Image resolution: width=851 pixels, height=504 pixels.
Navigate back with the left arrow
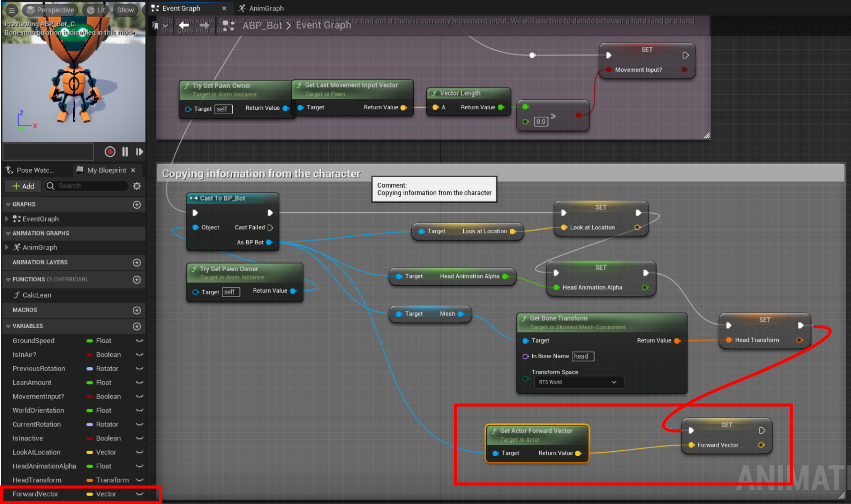tap(184, 25)
